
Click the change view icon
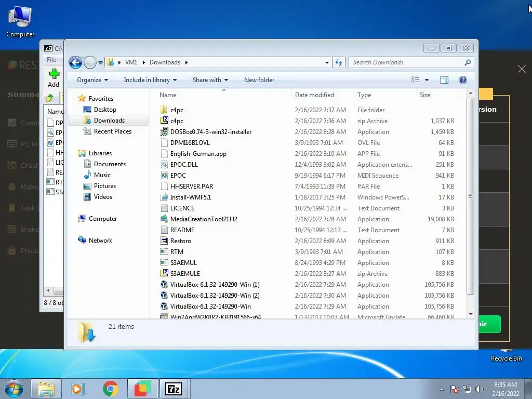[415, 80]
